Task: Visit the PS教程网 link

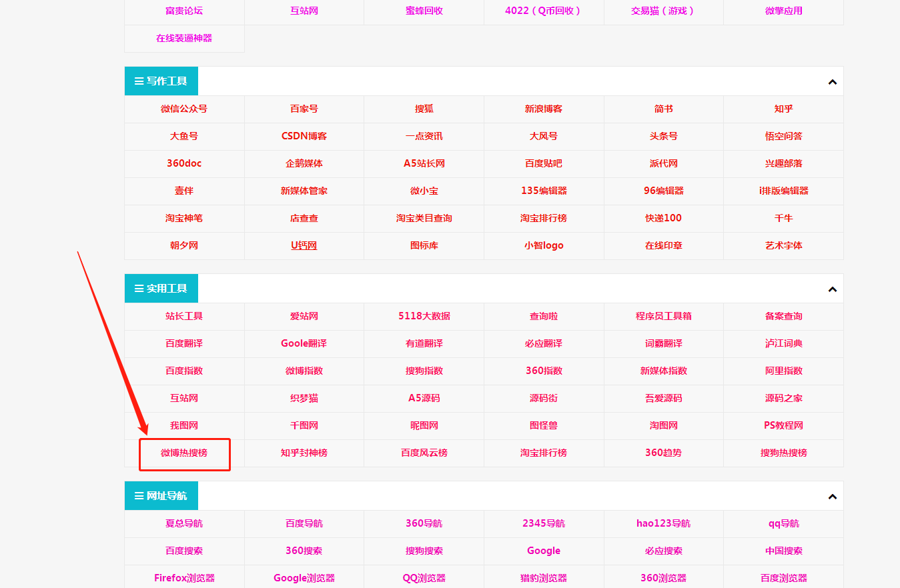Action: 783,425
